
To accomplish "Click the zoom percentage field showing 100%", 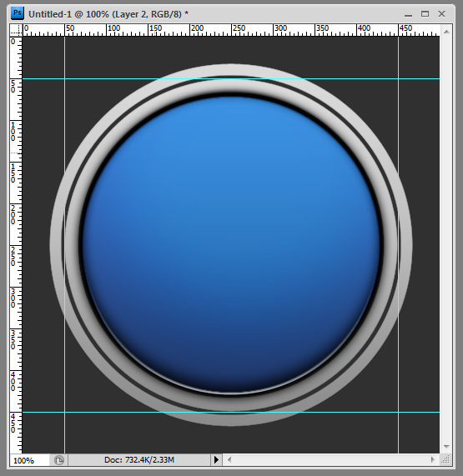I will tap(29, 460).
